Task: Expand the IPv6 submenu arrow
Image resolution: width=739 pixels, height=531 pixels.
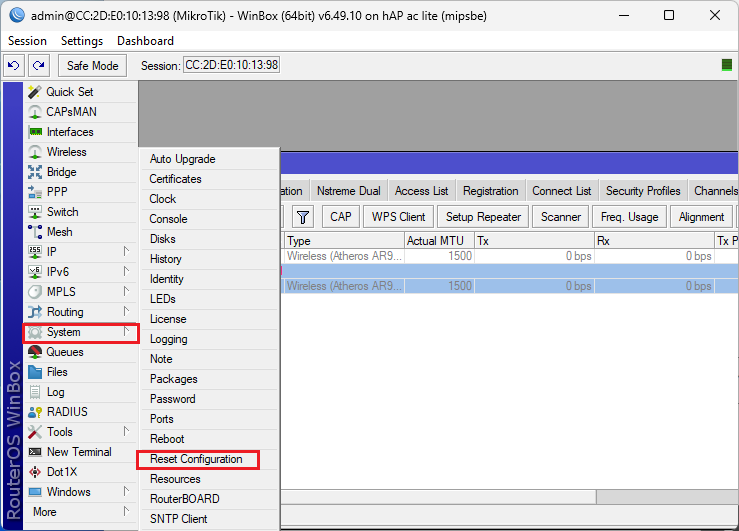Action: tap(126, 271)
